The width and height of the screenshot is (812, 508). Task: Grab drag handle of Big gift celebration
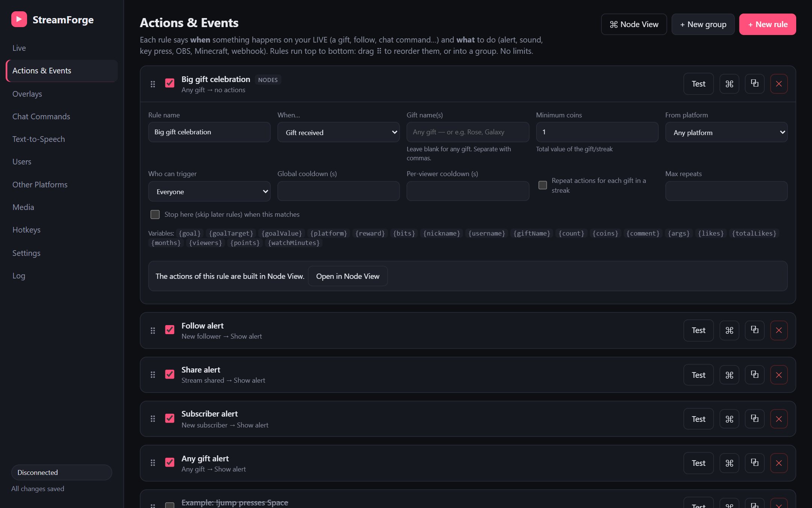click(153, 84)
